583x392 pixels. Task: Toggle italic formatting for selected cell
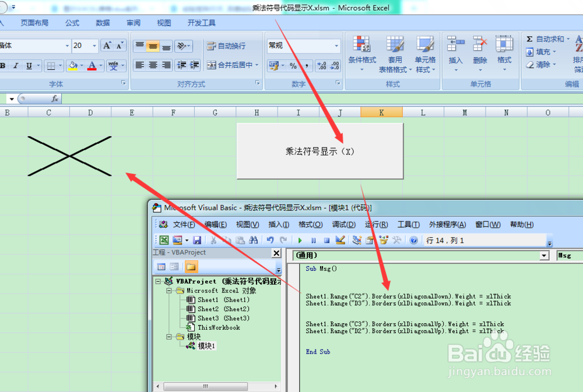16,66
